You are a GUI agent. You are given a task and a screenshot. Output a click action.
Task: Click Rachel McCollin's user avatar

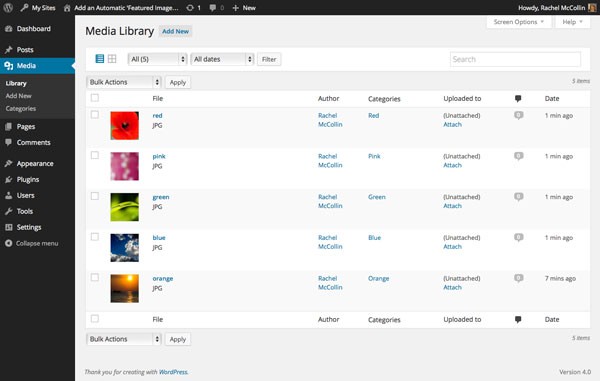(x=592, y=8)
